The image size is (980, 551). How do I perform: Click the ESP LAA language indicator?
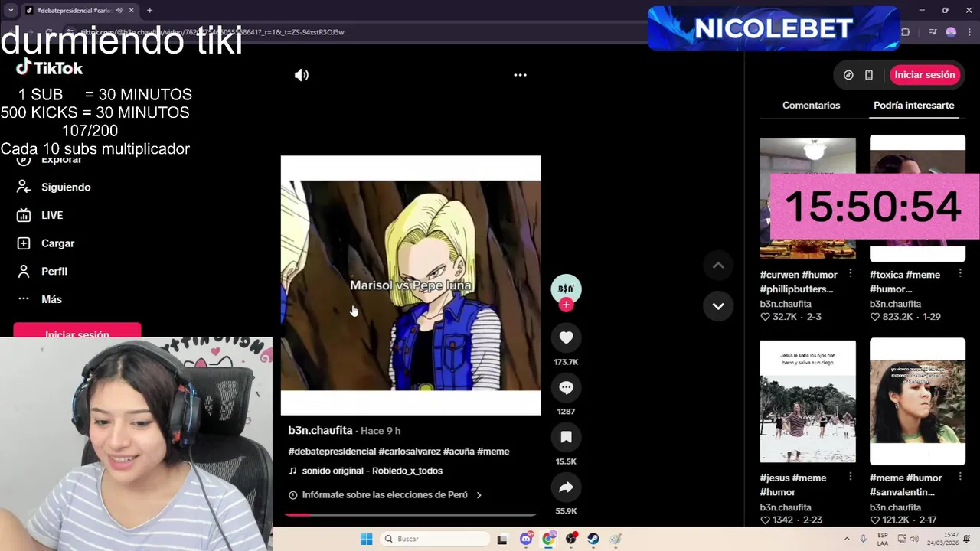(883, 539)
